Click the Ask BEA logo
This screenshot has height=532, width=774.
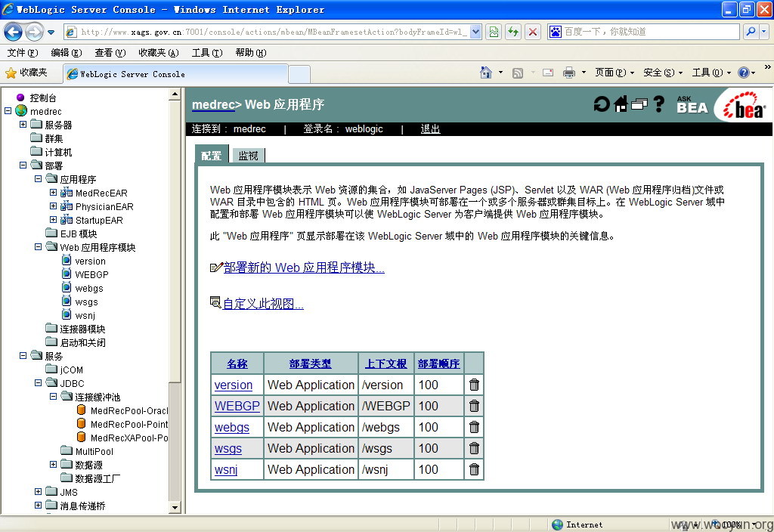click(x=692, y=104)
